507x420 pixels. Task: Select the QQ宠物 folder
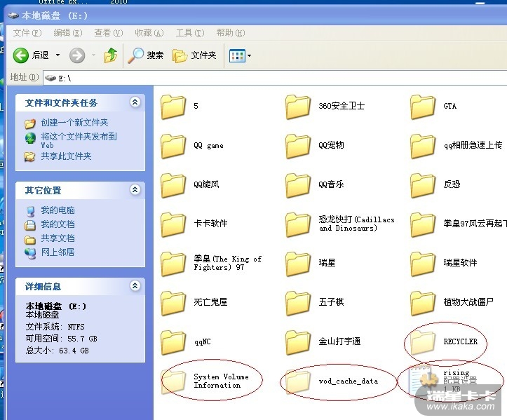315,146
